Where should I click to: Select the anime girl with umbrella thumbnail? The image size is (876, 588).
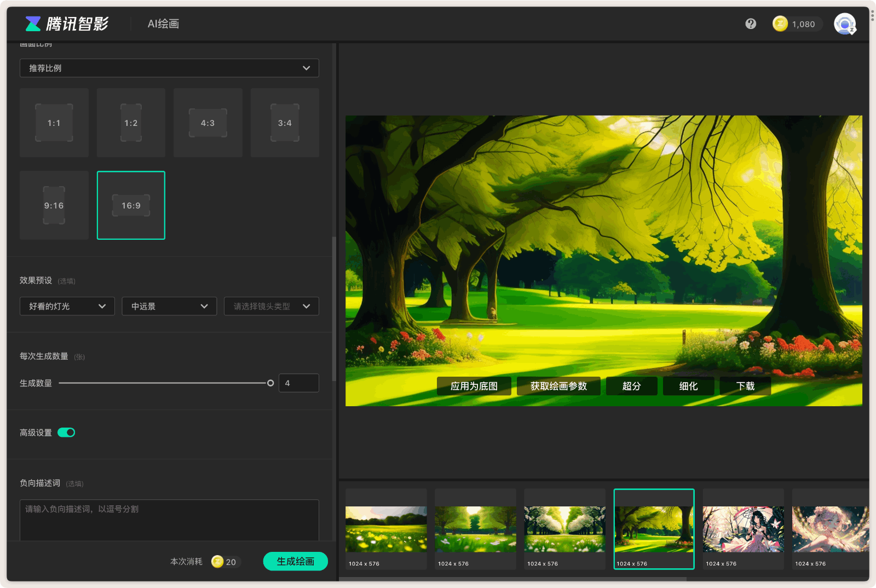743,529
